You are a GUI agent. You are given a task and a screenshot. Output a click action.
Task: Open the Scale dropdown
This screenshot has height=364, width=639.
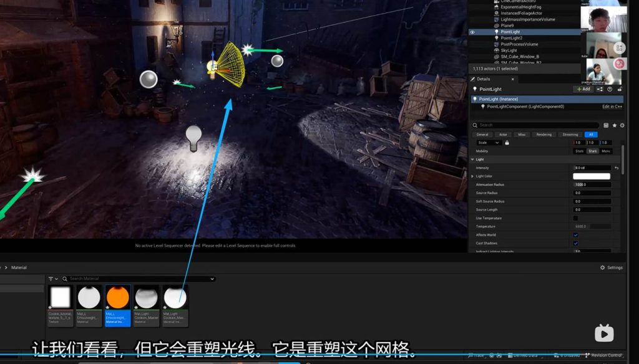point(489,143)
